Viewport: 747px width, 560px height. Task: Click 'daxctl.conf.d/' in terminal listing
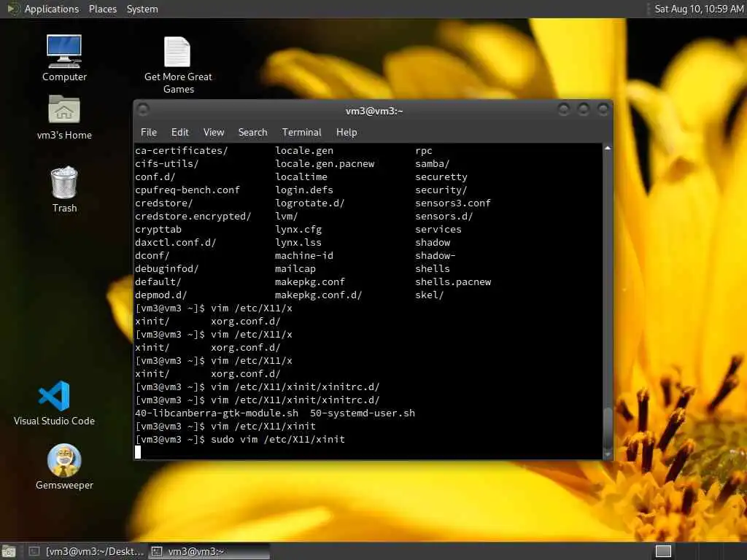click(x=175, y=242)
